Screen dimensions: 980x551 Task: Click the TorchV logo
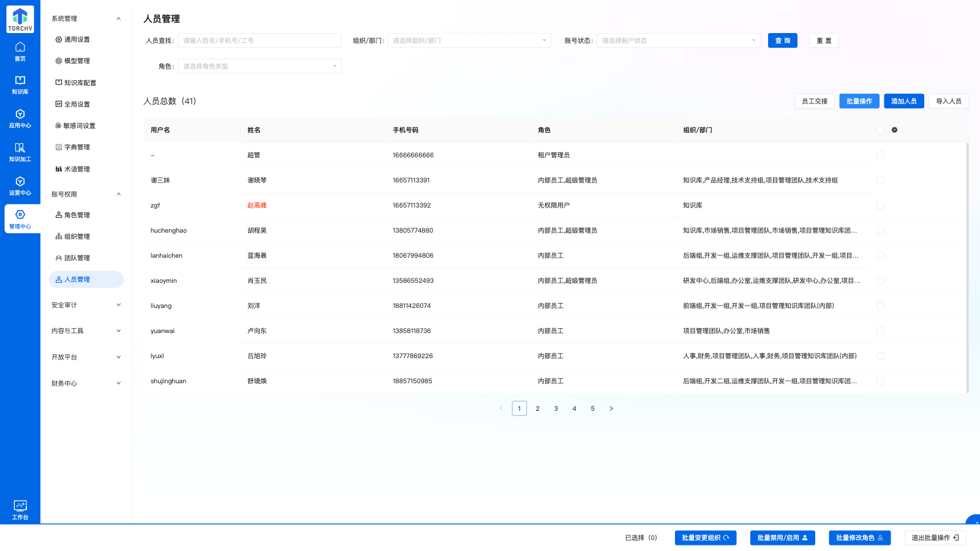click(x=20, y=19)
